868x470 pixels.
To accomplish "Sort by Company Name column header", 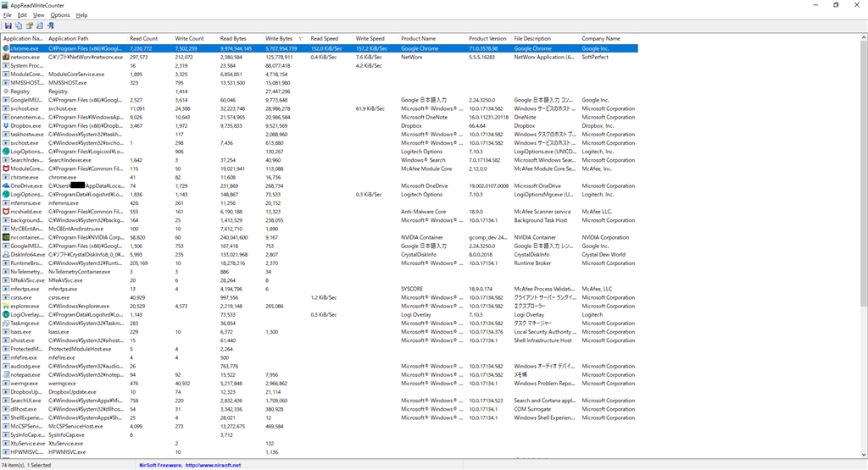I will pyautogui.click(x=609, y=39).
